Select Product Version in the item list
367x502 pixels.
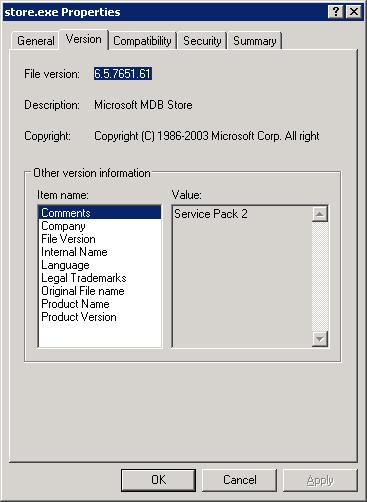[x=100, y=317]
